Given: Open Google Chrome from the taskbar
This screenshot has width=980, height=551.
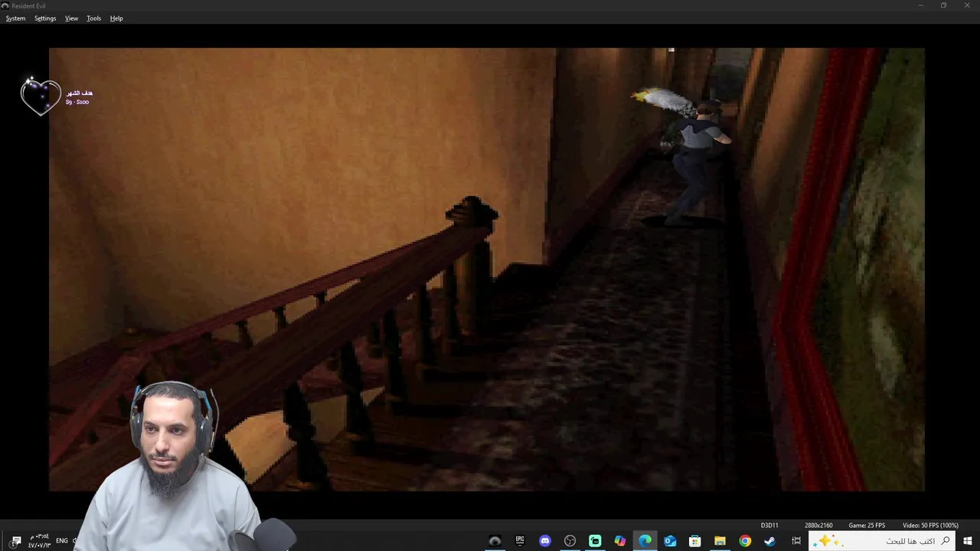Looking at the screenshot, I should point(745,541).
